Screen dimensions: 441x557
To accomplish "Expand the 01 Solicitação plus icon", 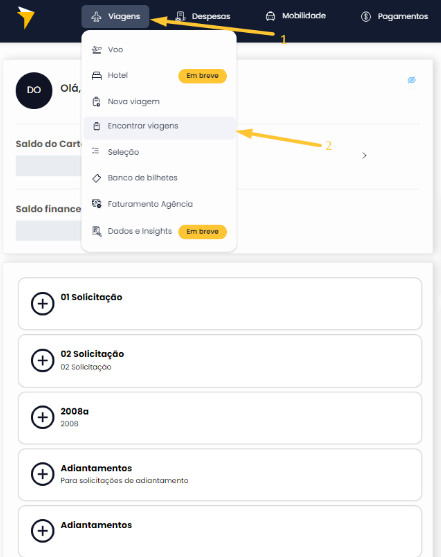I will pos(43,304).
